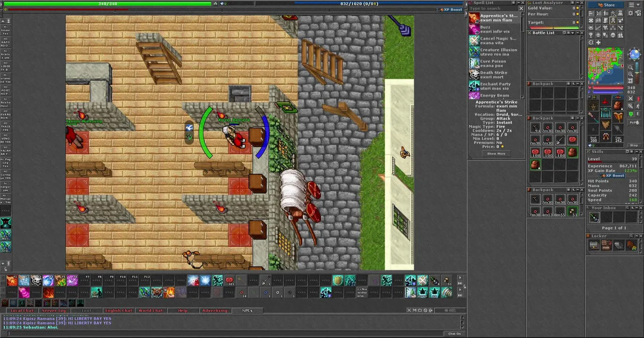Select Enchant Party spell entry

(495, 86)
